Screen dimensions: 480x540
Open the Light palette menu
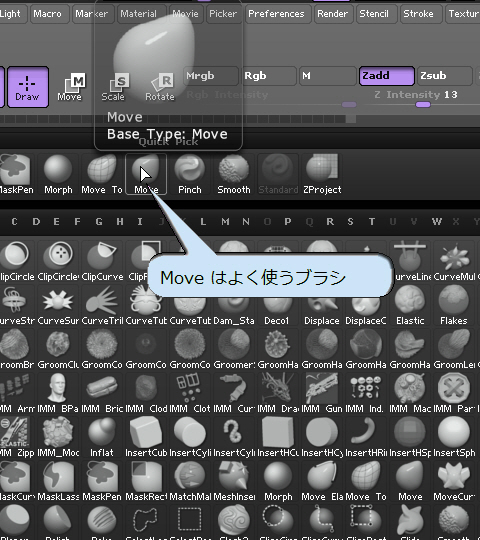[12, 14]
